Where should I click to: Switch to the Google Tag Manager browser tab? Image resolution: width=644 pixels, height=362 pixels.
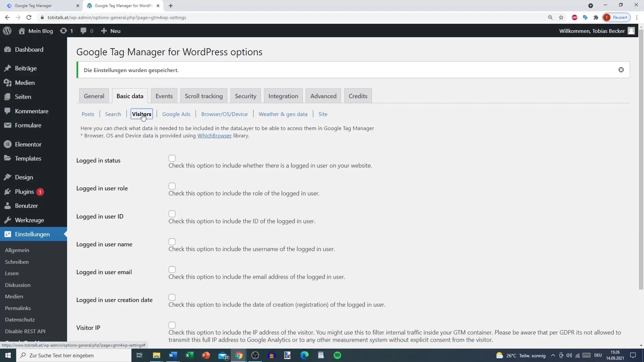[43, 6]
